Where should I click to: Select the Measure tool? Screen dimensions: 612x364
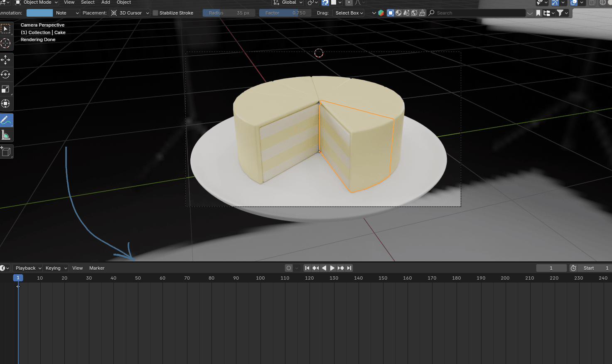[6, 135]
